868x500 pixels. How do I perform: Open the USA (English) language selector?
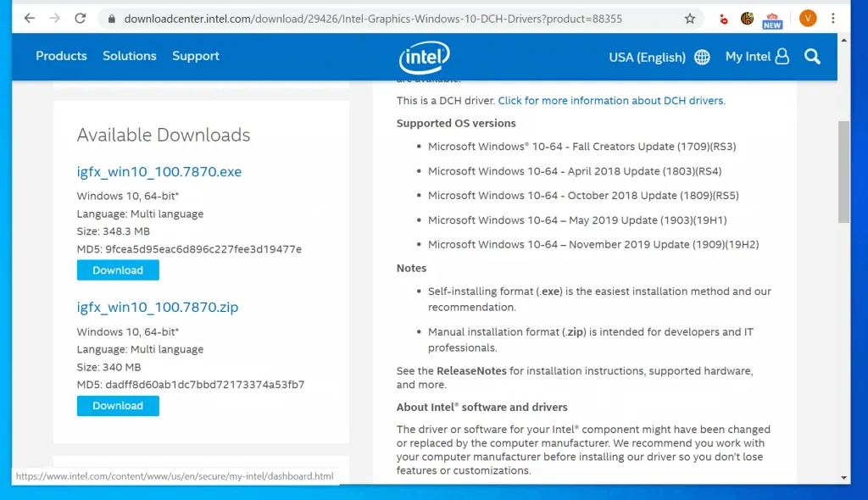(647, 58)
